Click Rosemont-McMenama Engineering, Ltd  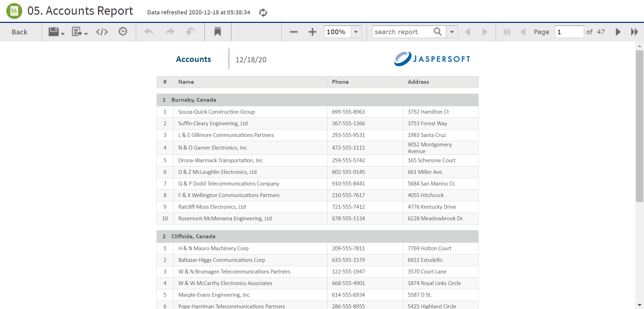tap(225, 219)
